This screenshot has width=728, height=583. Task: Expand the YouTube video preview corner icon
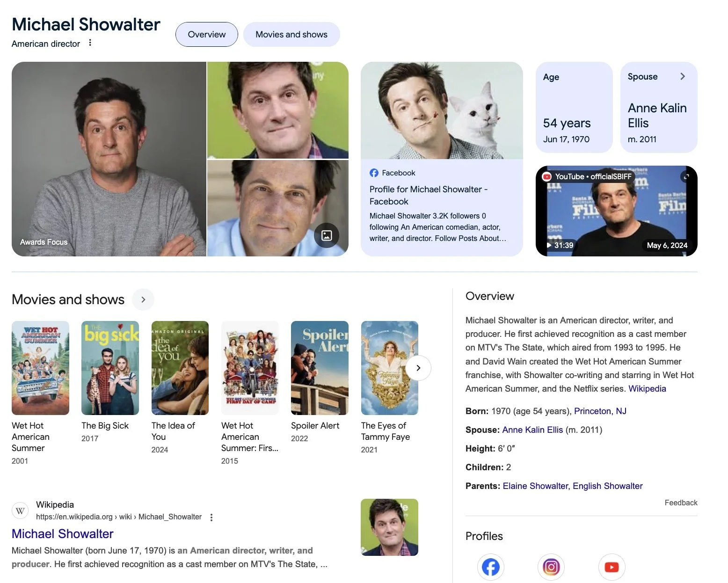tap(686, 176)
